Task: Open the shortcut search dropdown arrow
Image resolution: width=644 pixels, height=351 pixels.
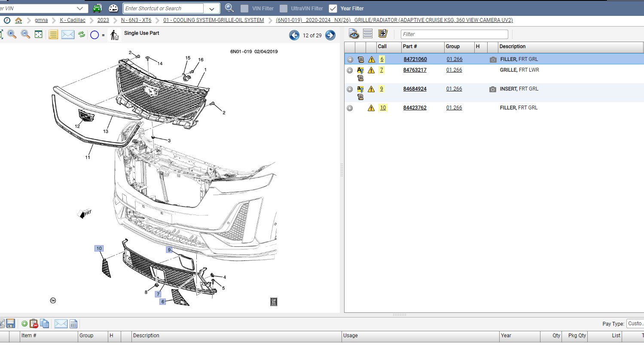Action: [x=212, y=9]
